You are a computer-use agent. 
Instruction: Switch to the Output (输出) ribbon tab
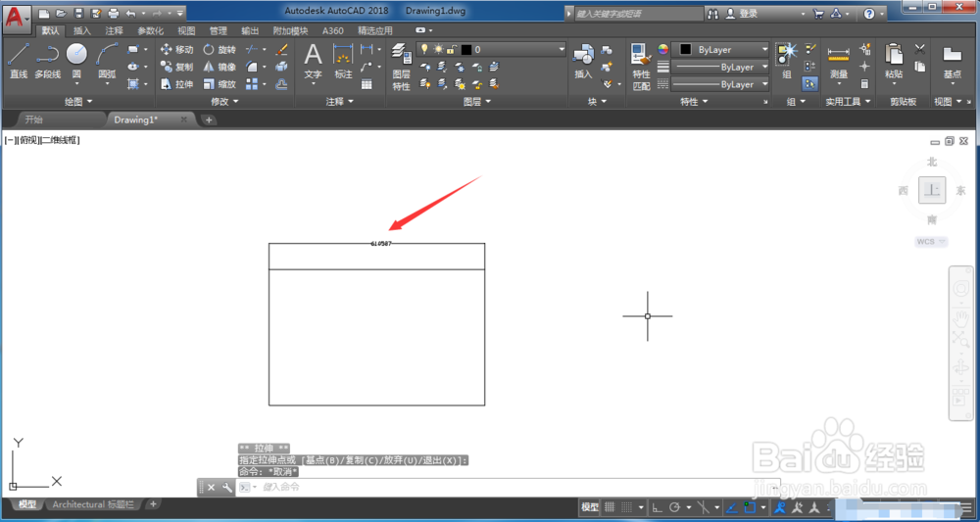(x=250, y=30)
